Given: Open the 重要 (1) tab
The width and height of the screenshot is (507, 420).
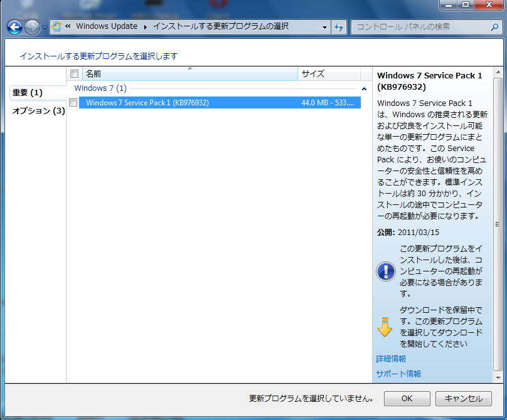Looking at the screenshot, I should [38, 93].
